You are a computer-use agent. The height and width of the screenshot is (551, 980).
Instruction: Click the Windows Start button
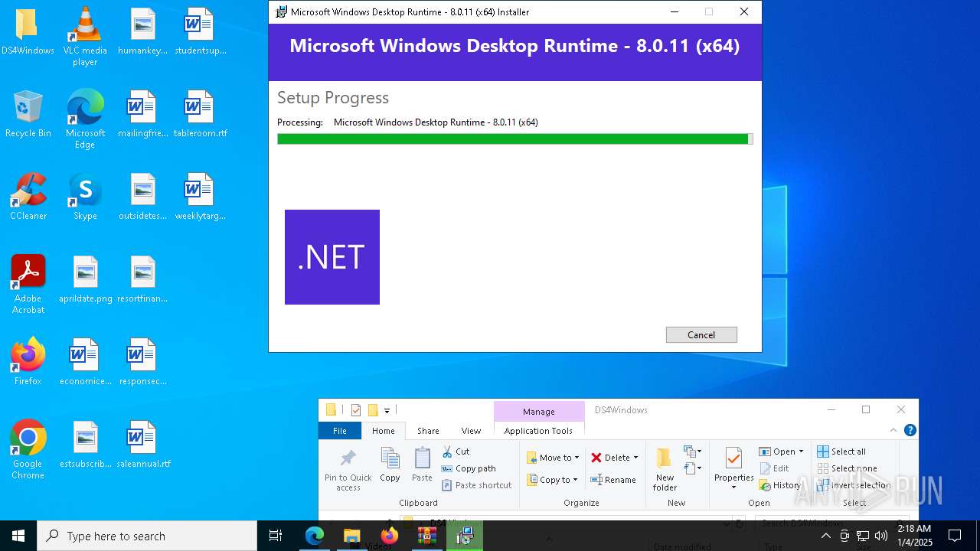pos(18,536)
